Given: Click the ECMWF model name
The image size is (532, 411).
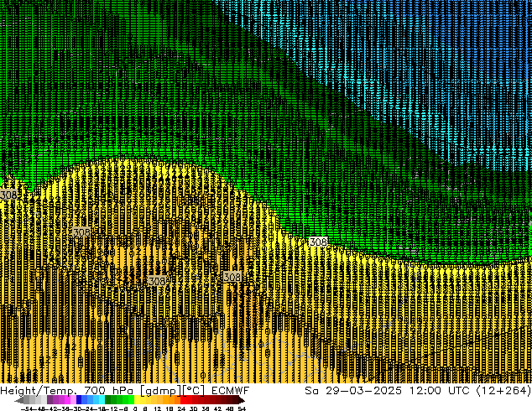Looking at the screenshot, I should click(231, 391).
